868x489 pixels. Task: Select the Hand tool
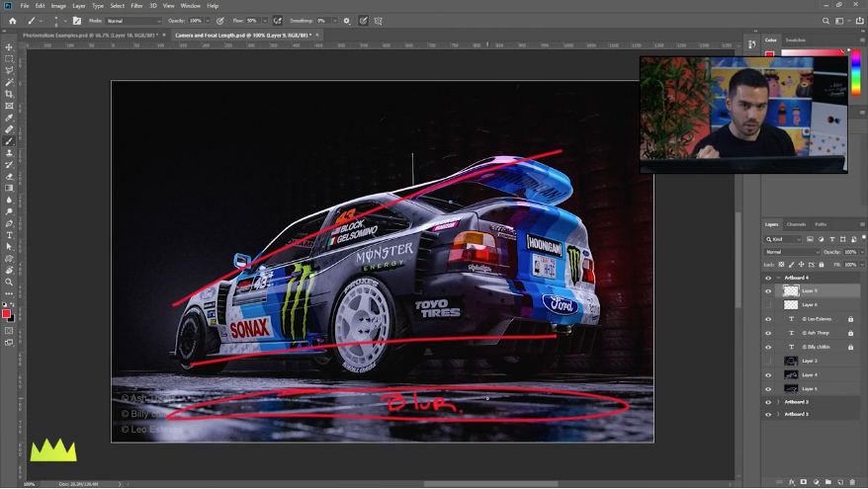pyautogui.click(x=9, y=270)
